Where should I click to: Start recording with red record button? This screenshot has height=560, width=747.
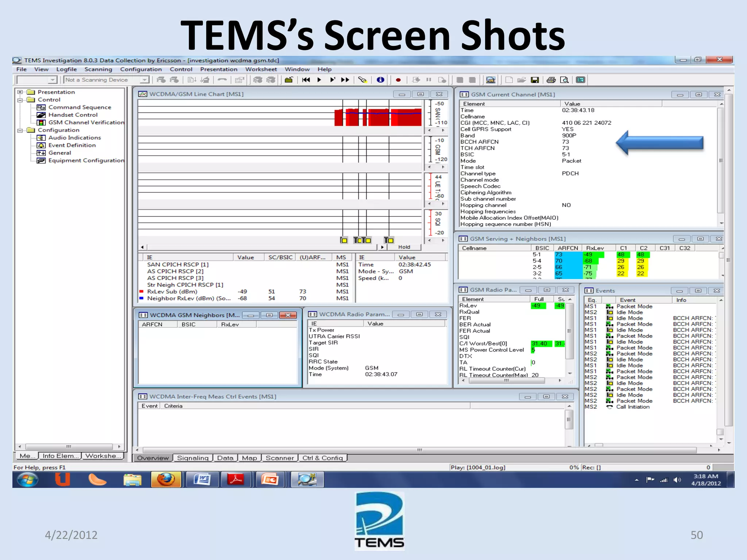tap(398, 80)
